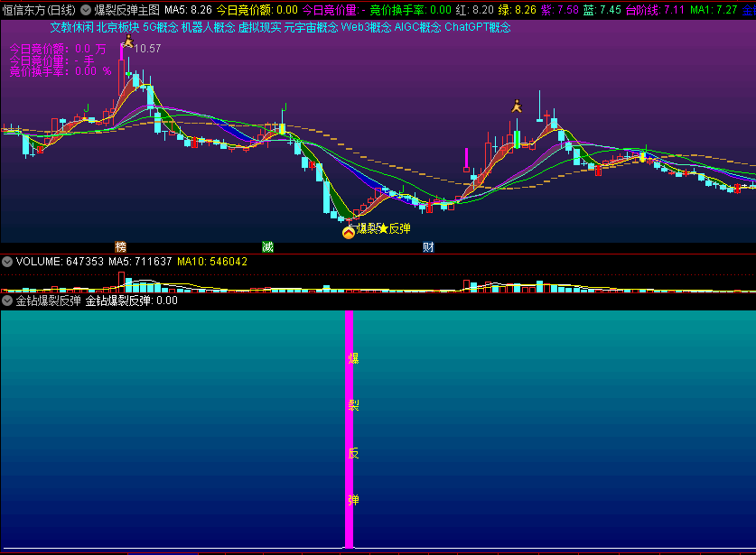Screen dimensions: 756x555
Task: Expand the VOLUME panel dropdown arrow
Action: click(7, 262)
